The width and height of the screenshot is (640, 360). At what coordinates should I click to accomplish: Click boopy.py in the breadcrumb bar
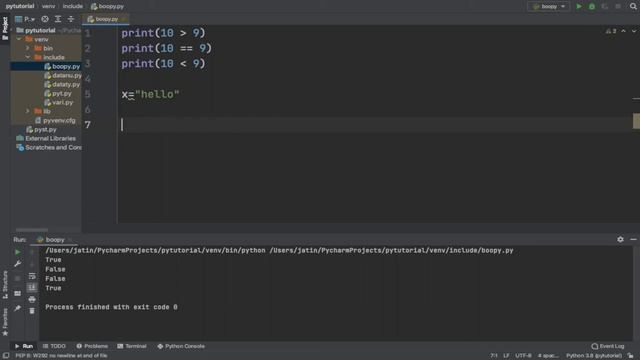click(107, 6)
